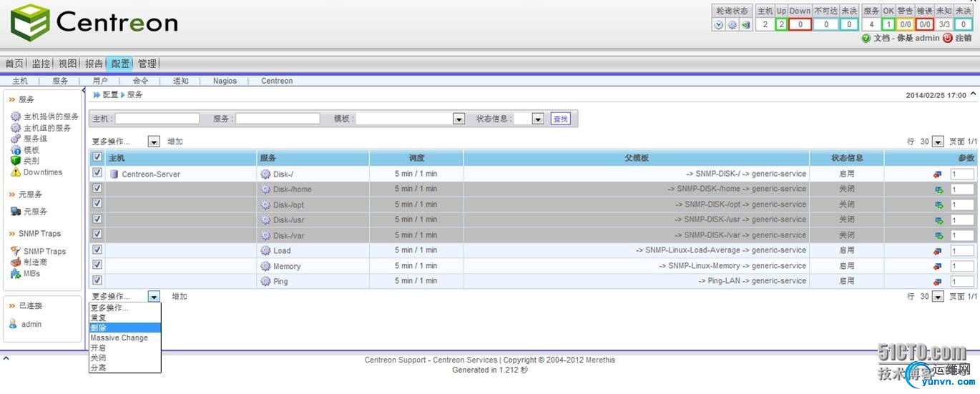Uncheck the Disk-/usr row checkbox
The width and height of the screenshot is (980, 394).
[97, 219]
